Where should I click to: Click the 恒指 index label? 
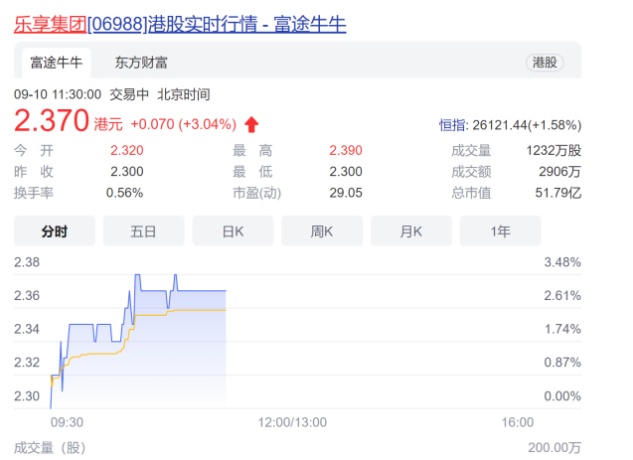pos(452,125)
